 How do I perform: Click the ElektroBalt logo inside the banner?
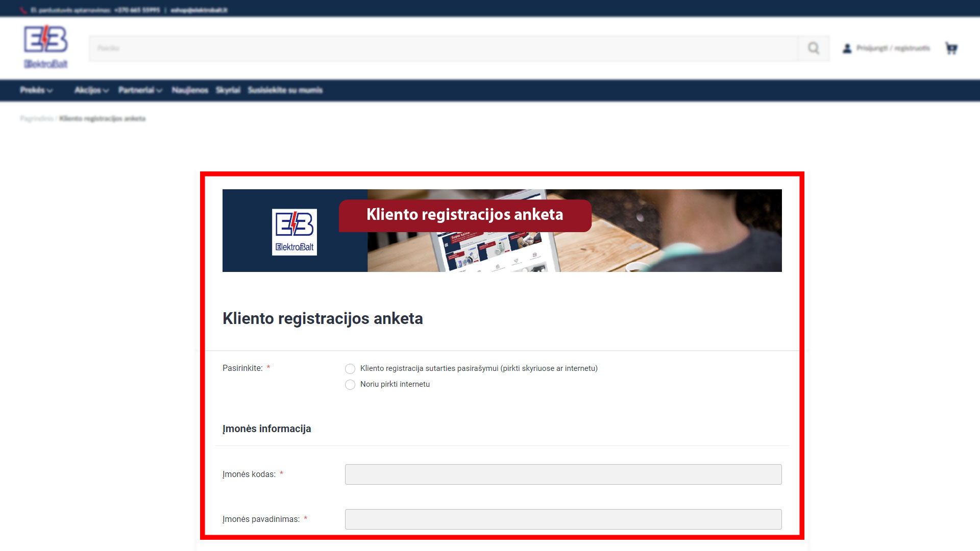(x=294, y=232)
